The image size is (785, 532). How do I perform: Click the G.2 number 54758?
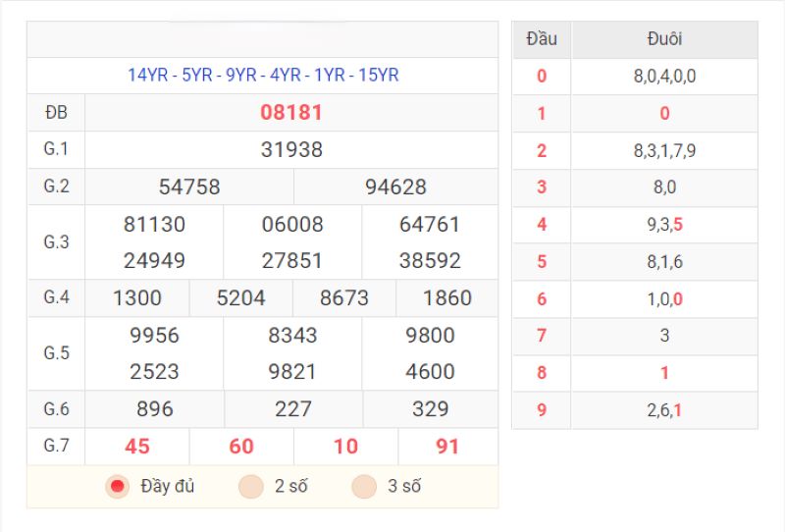[x=189, y=186]
